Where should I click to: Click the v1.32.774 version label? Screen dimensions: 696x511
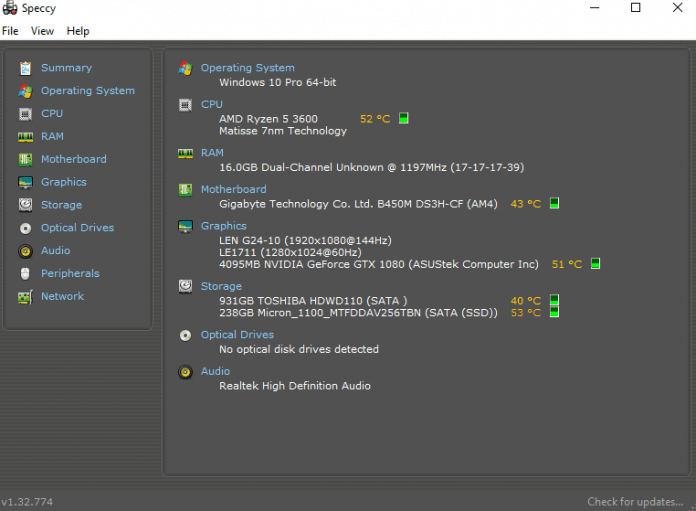click(27, 502)
